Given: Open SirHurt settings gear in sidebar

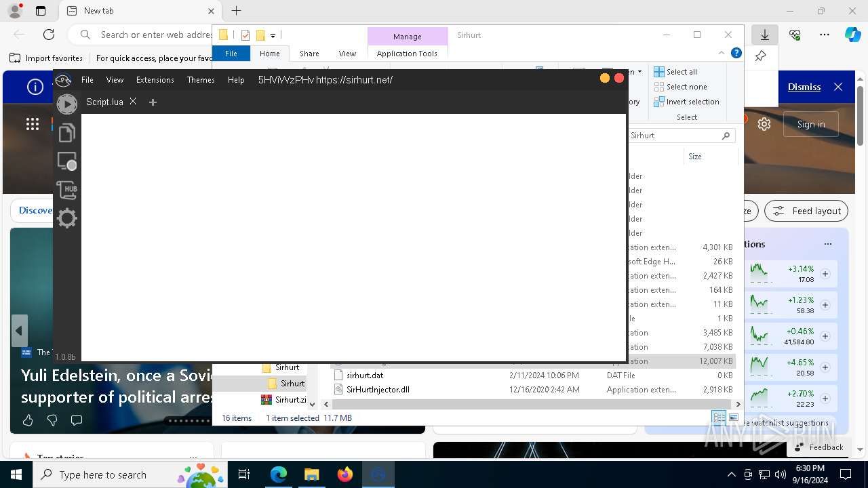Looking at the screenshot, I should click(66, 218).
